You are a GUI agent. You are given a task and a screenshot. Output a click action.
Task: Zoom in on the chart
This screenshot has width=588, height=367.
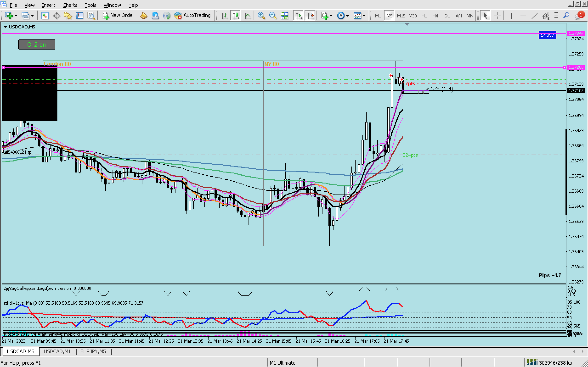261,16
